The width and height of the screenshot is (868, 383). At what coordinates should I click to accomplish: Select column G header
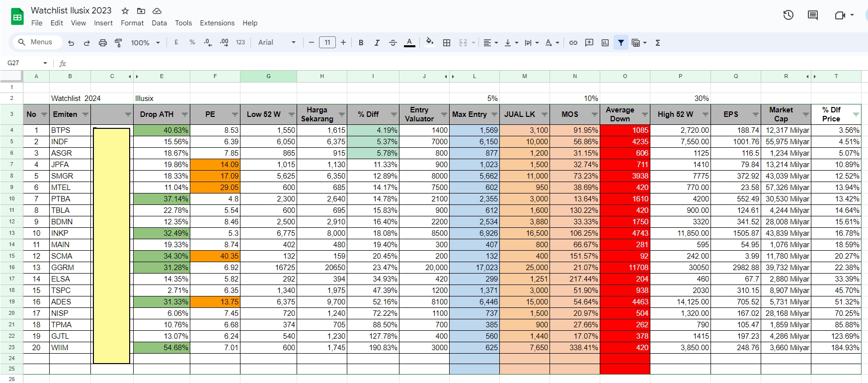pos(268,76)
